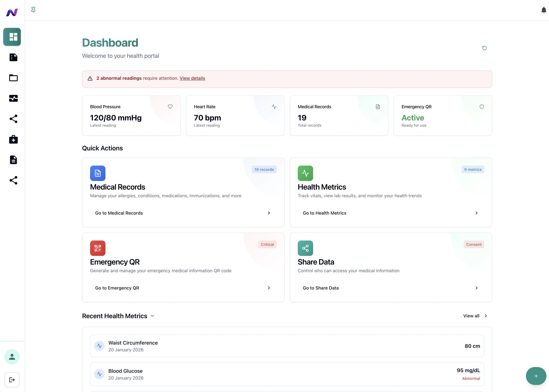Click the heart icon on Blood Pressure card
549x392 pixels.
point(170,106)
